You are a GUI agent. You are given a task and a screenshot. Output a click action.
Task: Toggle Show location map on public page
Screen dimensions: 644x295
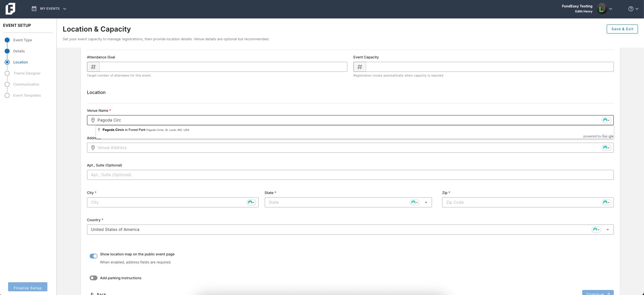pos(93,256)
